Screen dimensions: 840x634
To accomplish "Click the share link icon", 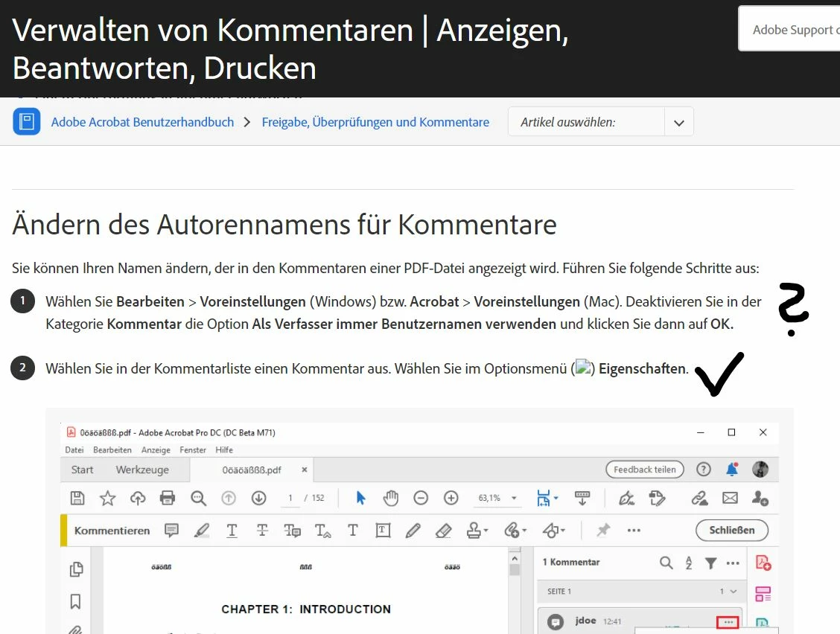I will (699, 498).
